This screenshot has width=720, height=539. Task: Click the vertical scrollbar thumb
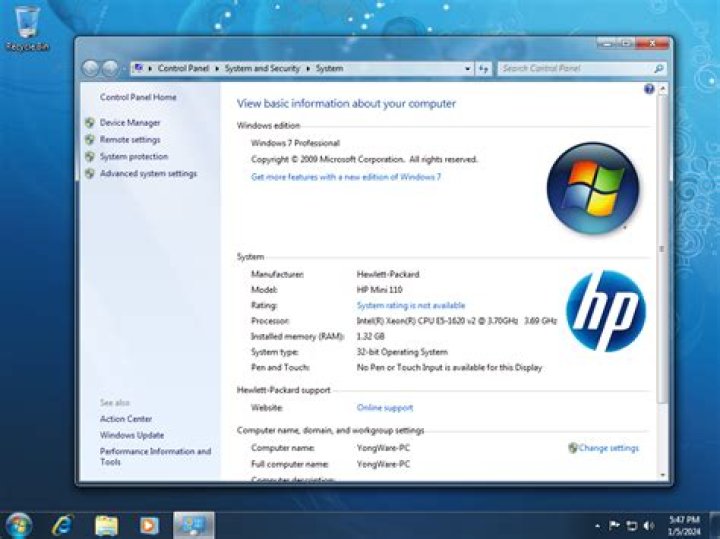(x=662, y=249)
